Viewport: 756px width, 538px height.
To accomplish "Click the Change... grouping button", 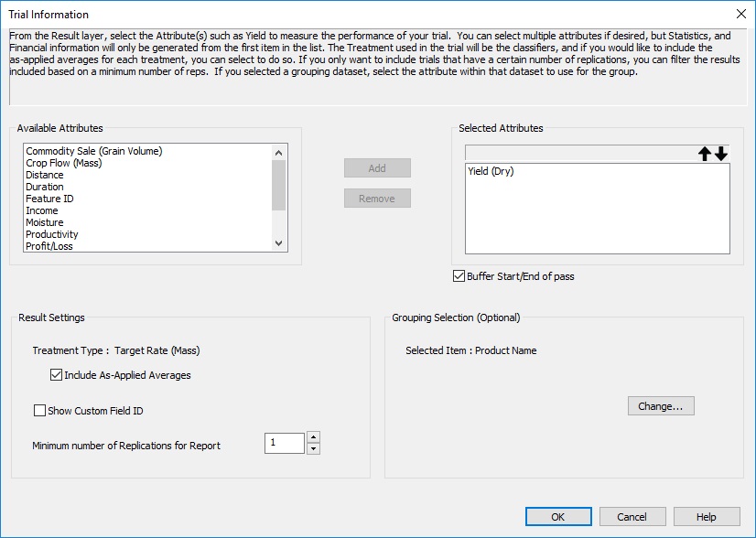I will click(x=661, y=406).
